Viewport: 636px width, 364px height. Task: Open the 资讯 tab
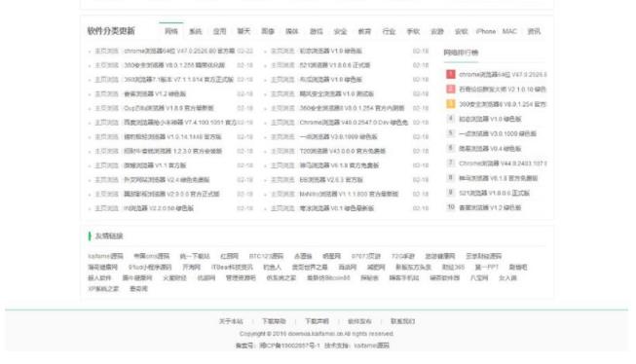point(534,31)
